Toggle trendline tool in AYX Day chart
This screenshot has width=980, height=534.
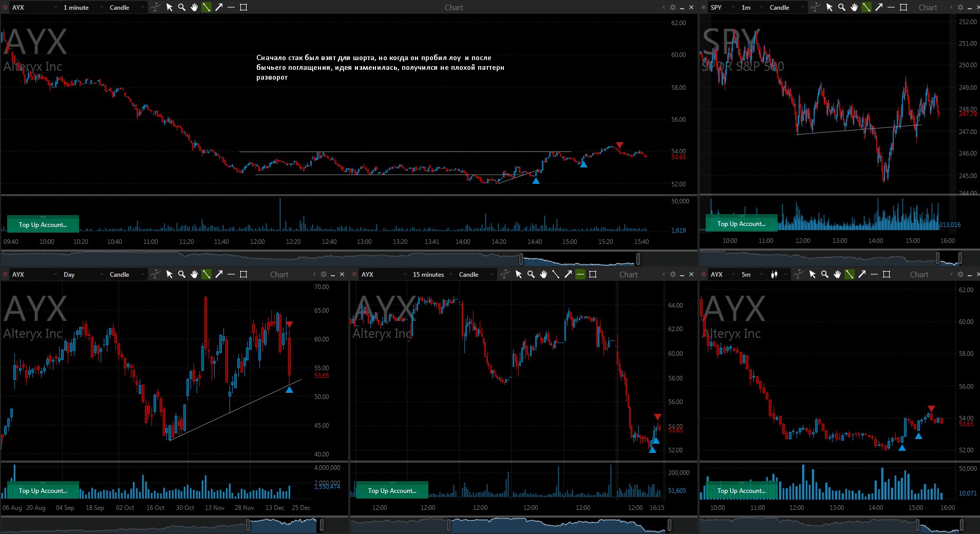click(206, 274)
